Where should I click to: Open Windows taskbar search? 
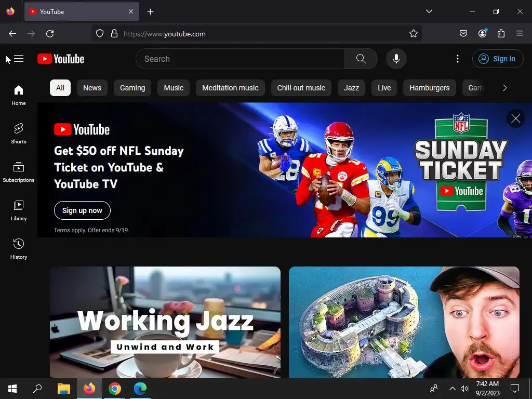coord(37,389)
